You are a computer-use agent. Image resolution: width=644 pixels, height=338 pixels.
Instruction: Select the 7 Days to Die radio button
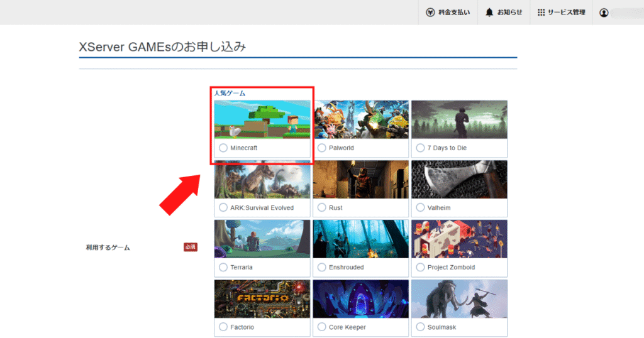[x=420, y=148]
